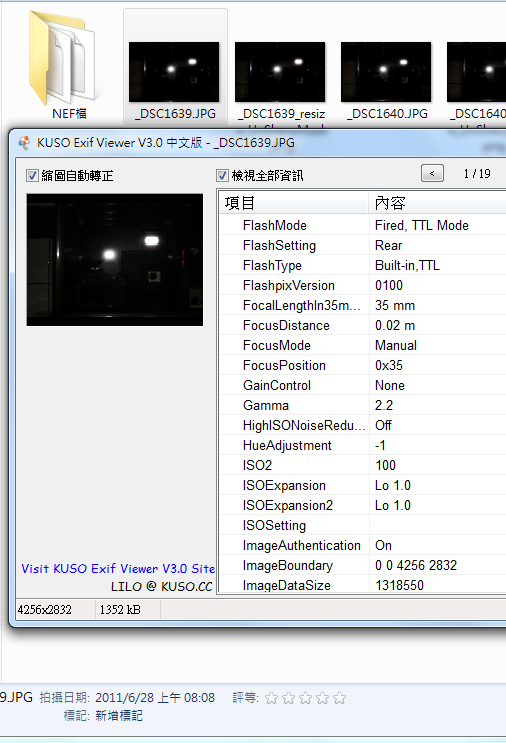Click the previous image arrow button
The image size is (506, 743).
point(432,173)
